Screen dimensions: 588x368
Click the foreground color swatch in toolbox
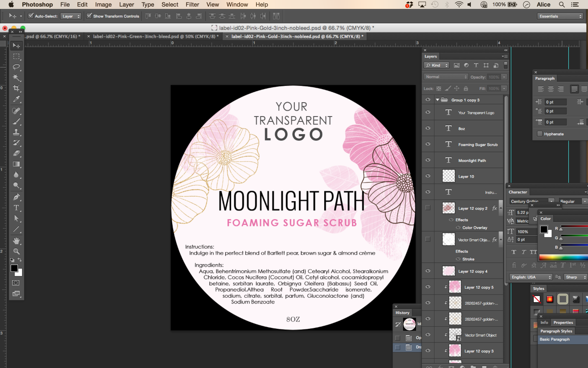(x=14, y=268)
